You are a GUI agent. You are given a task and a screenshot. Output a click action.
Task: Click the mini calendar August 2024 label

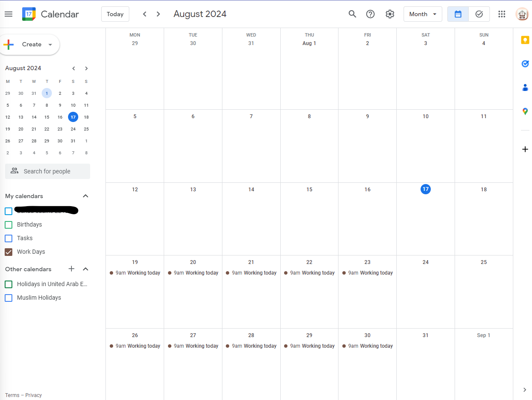click(23, 68)
